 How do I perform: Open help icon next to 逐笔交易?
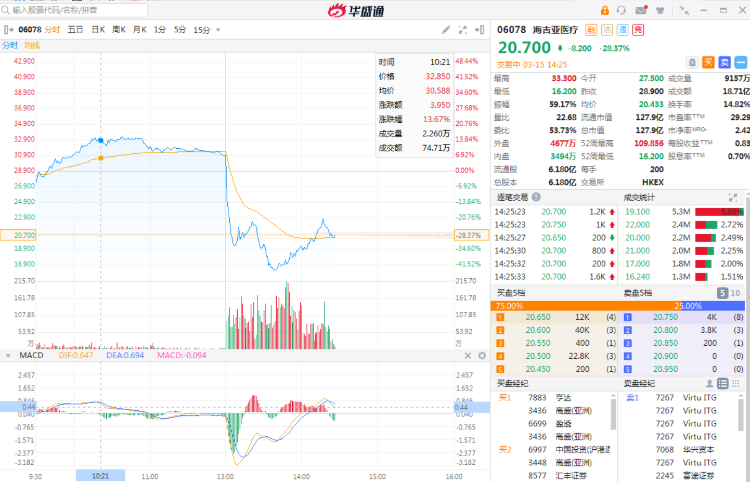click(536, 197)
